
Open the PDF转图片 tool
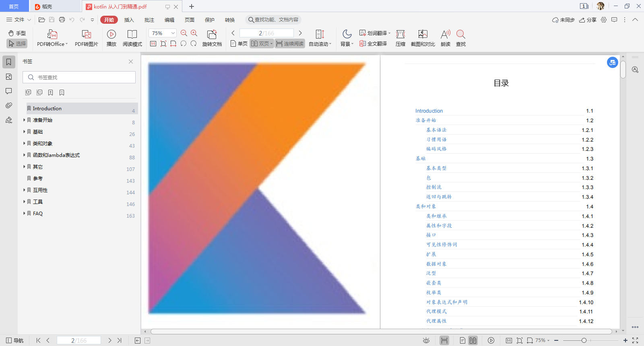[87, 38]
